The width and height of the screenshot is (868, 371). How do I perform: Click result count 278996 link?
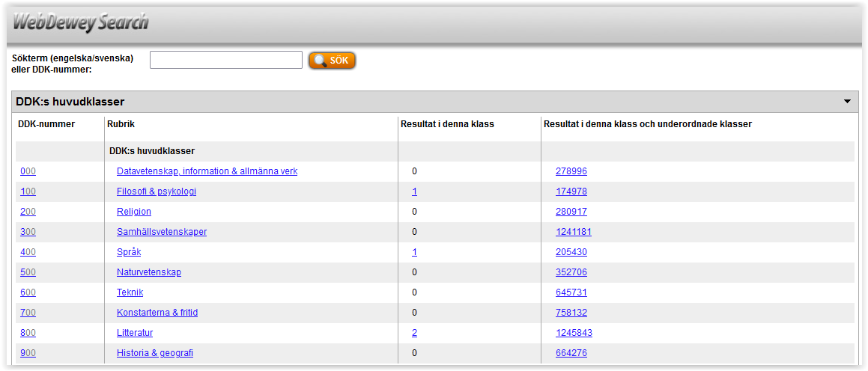[x=571, y=171]
